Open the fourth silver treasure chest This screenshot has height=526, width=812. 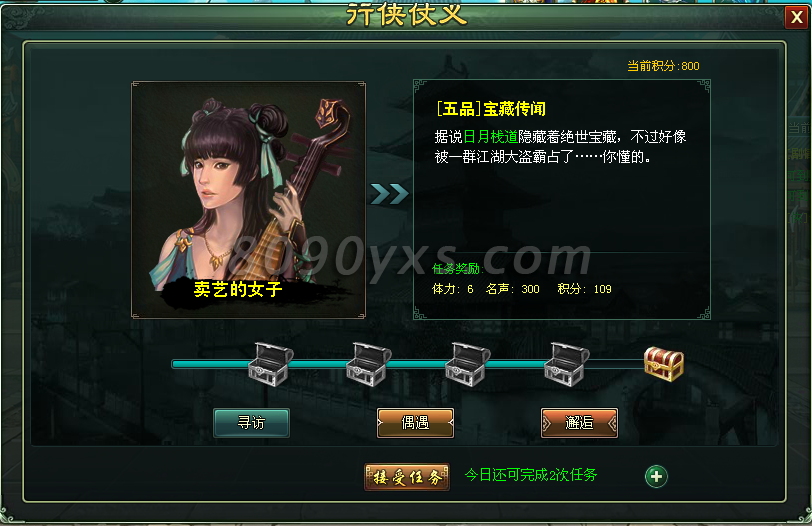(567, 363)
